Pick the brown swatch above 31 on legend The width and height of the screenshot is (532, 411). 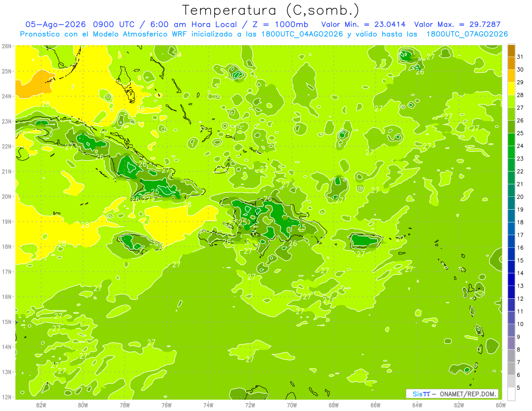[511, 51]
